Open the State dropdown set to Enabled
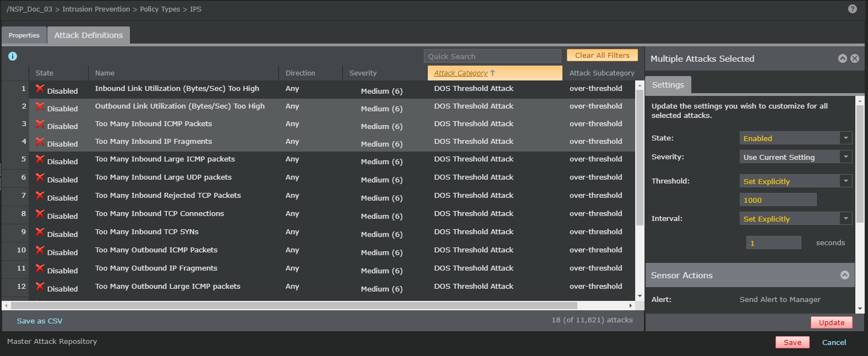This screenshot has width=868, height=356. [x=796, y=138]
